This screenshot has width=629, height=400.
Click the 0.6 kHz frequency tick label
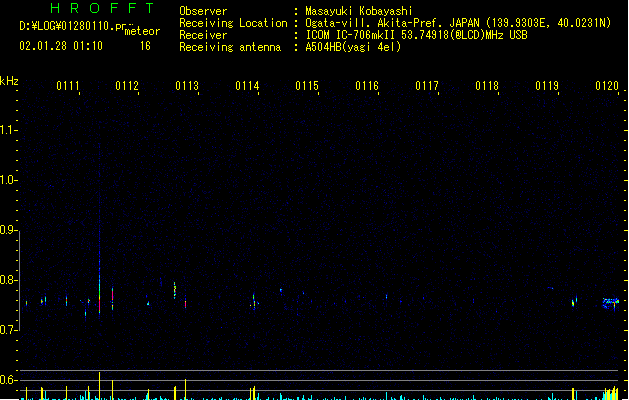[x=8, y=380]
